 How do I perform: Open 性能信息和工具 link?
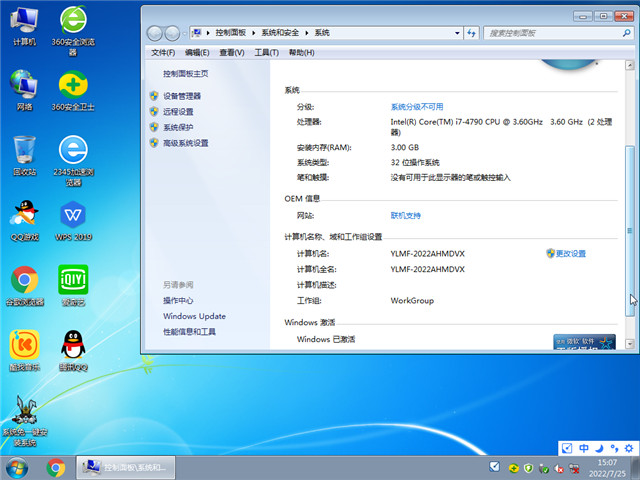click(189, 332)
